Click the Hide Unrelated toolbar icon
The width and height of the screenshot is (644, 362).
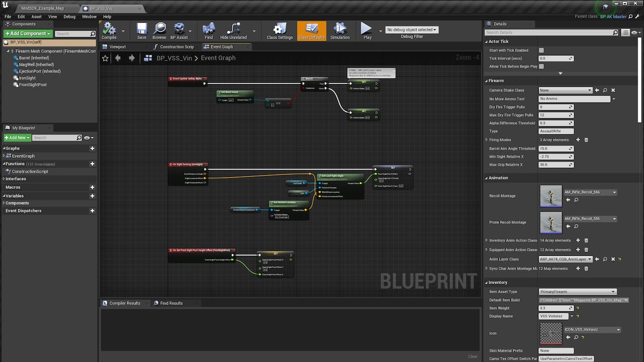233,31
